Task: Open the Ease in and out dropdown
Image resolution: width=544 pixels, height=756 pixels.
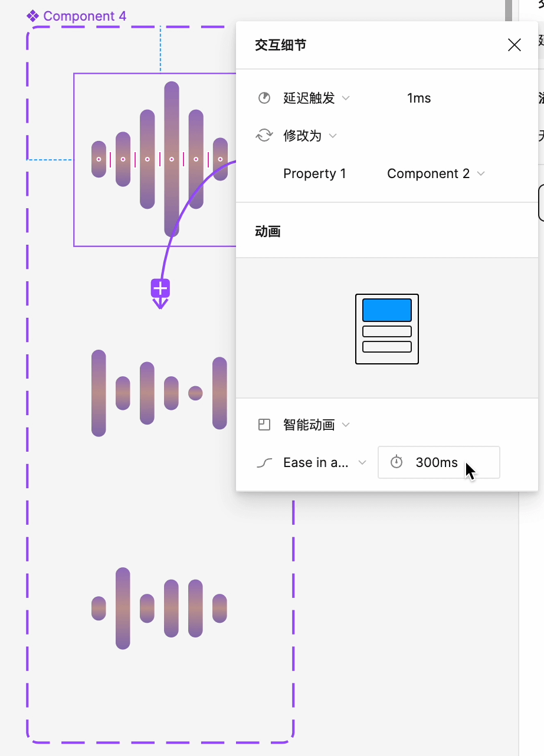Action: pyautogui.click(x=323, y=463)
